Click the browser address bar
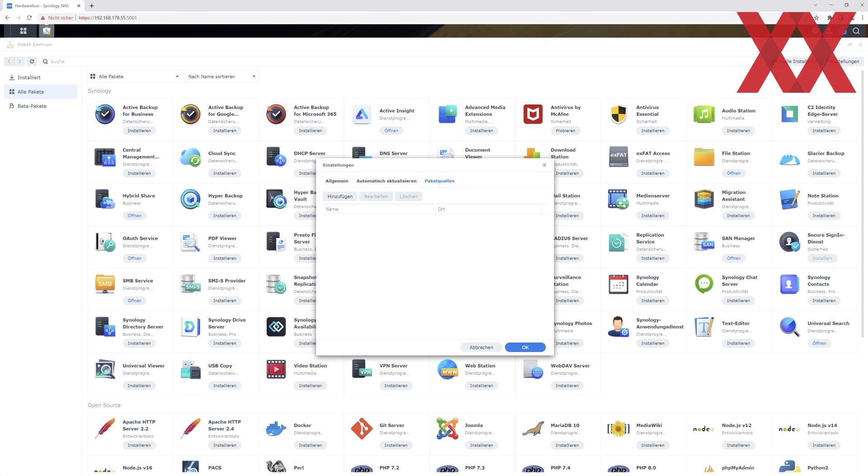 (x=407, y=18)
